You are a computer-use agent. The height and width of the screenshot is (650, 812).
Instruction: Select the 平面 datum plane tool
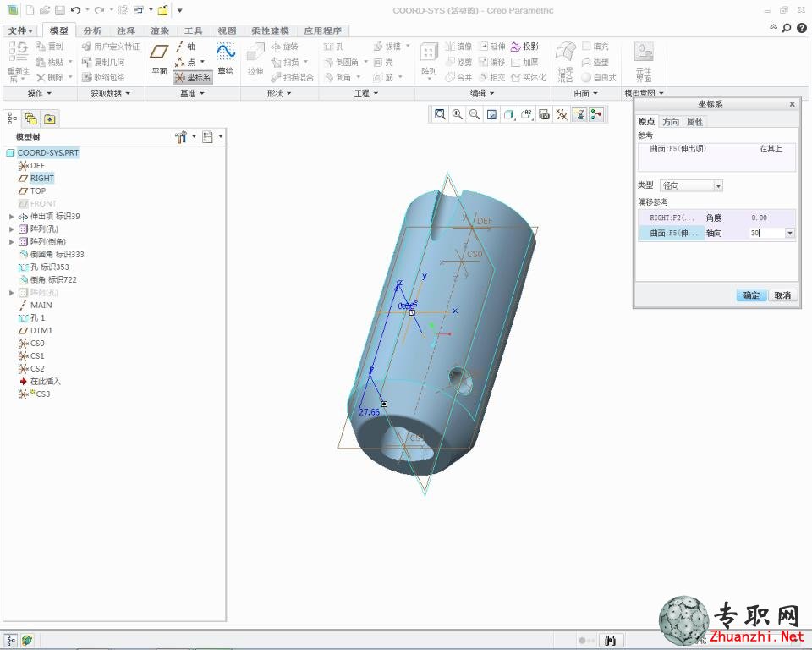pyautogui.click(x=160, y=59)
